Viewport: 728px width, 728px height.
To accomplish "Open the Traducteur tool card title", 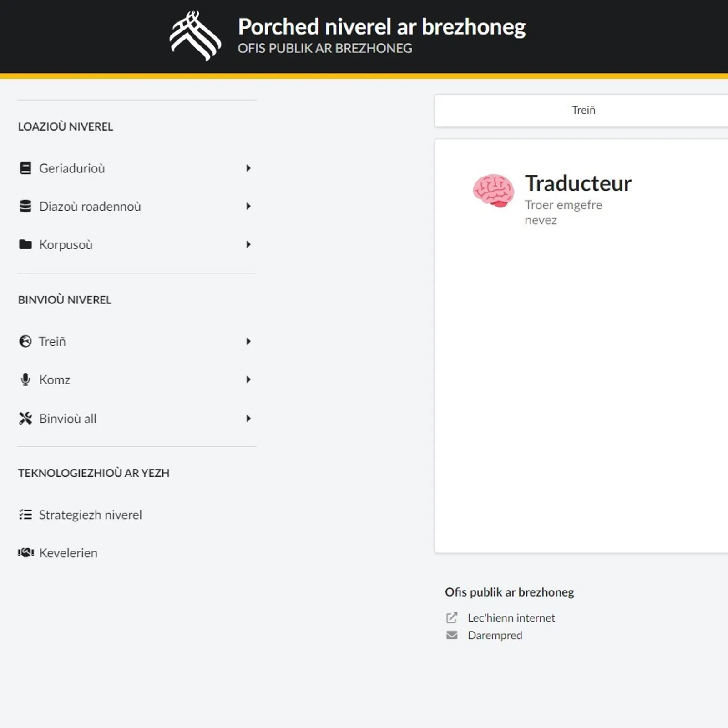I will (x=578, y=183).
